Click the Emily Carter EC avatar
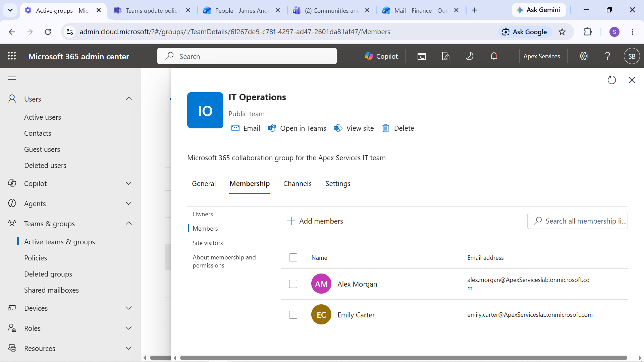This screenshot has width=644, height=362. [x=321, y=315]
